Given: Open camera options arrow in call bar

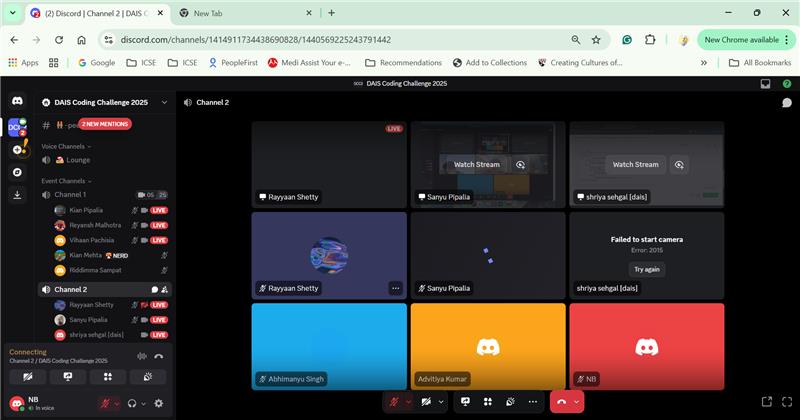Looking at the screenshot, I should point(441,402).
